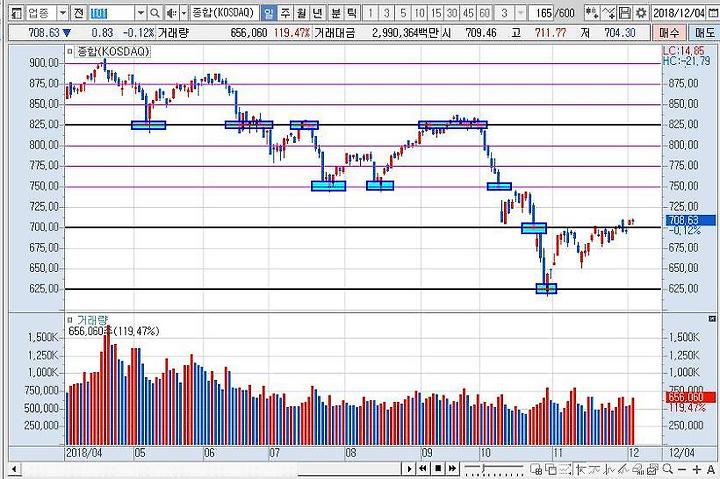Click the minus zoom out icon
Viewport: 720px width, 479px height.
coord(682,469)
